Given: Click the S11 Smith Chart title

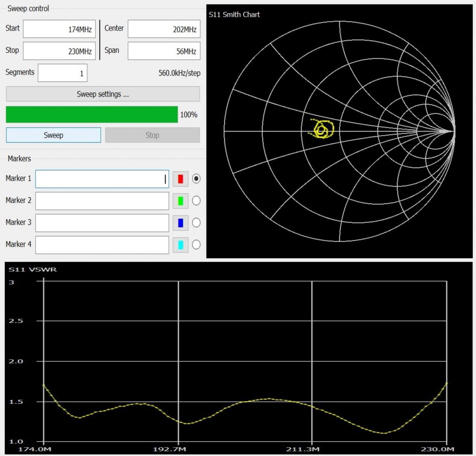Looking at the screenshot, I should [x=234, y=15].
